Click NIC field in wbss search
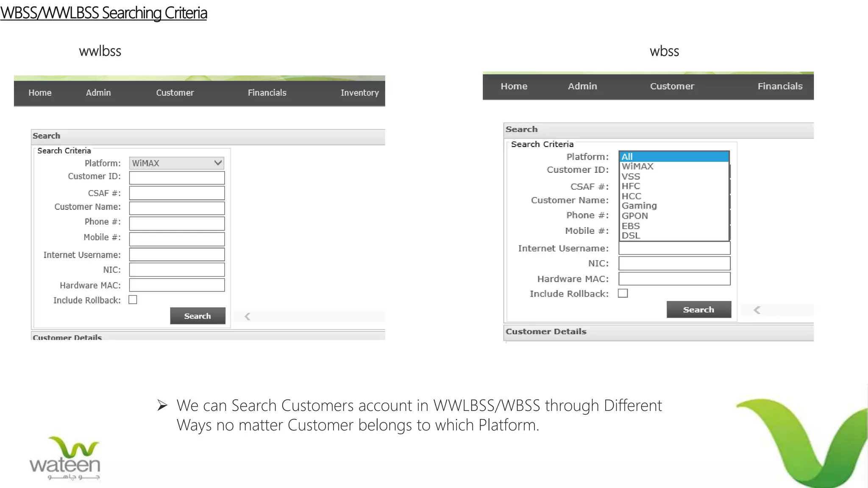This screenshot has width=868, height=488. pyautogui.click(x=674, y=263)
